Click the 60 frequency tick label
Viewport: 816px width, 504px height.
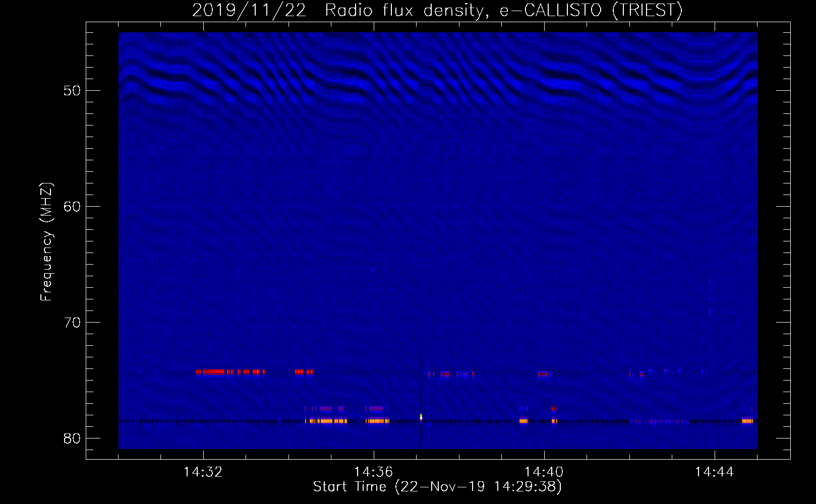[72, 207]
